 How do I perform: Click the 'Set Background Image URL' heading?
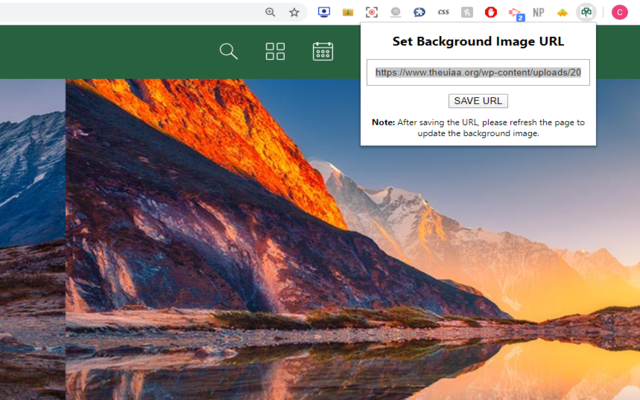[478, 41]
